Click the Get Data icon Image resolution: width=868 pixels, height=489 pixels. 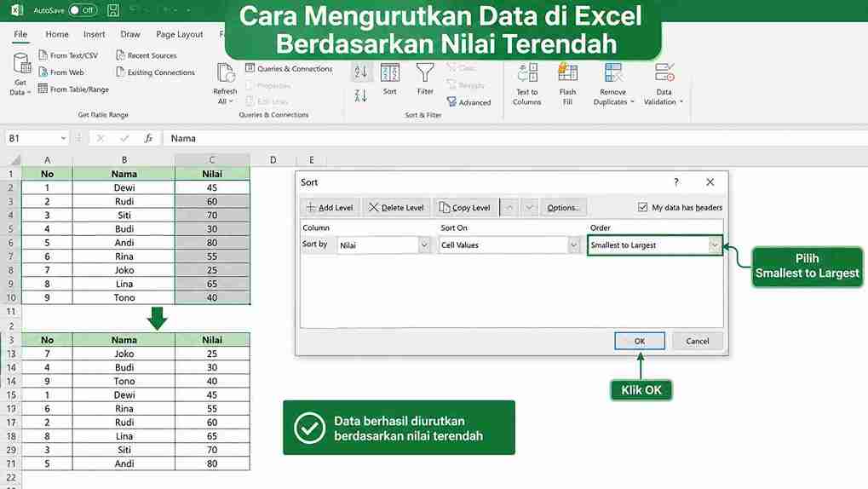click(x=21, y=64)
